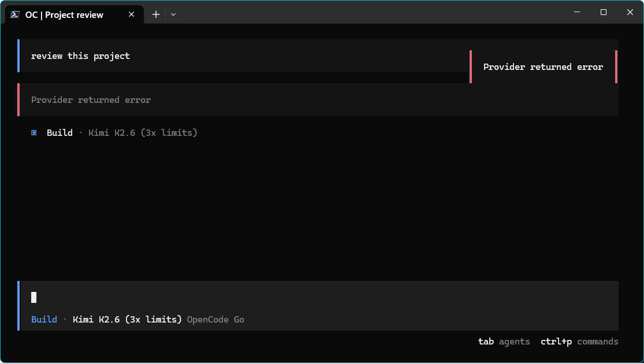644x363 pixels.
Task: Close the Project review tab
Action: point(132,14)
